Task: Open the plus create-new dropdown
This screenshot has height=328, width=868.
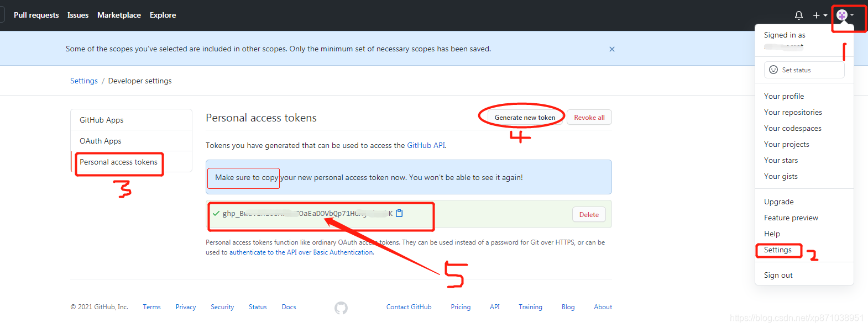Action: point(820,15)
